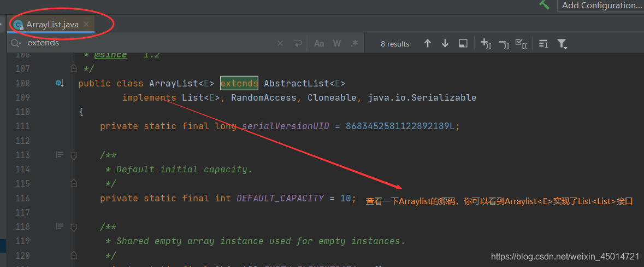
Task: Collapse the doc comment ending at line 107
Action: [74, 69]
